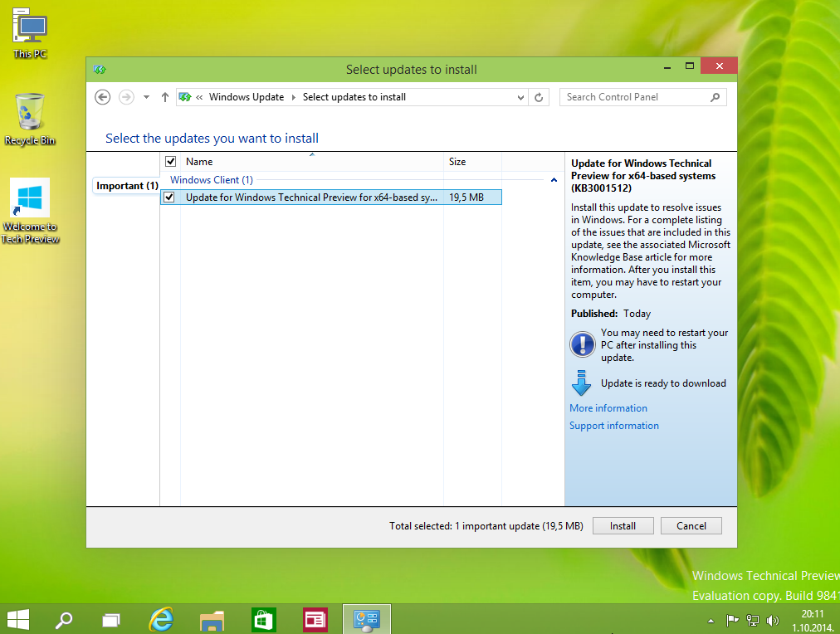
Task: Open Task View on taskbar
Action: (110, 619)
